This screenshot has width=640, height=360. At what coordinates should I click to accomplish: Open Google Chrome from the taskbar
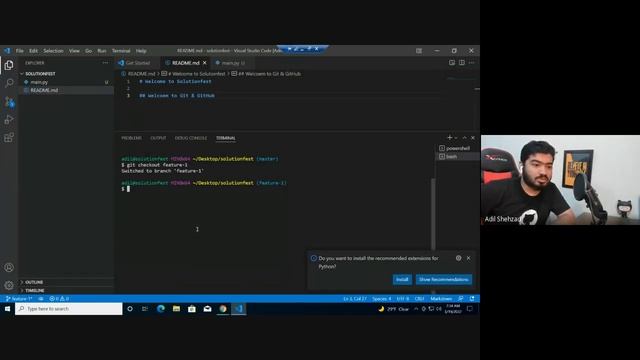tap(223, 309)
